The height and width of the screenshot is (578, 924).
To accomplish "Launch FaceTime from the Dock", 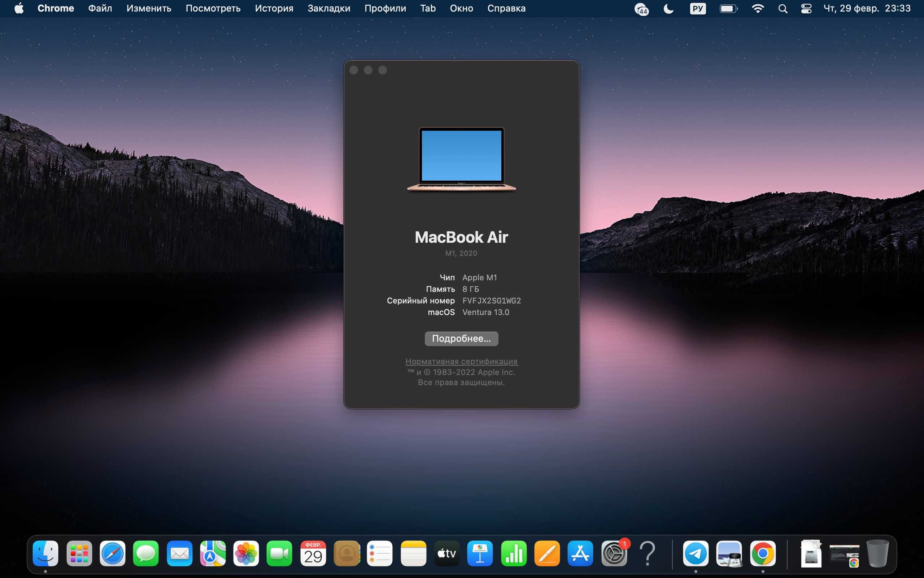I will click(279, 553).
